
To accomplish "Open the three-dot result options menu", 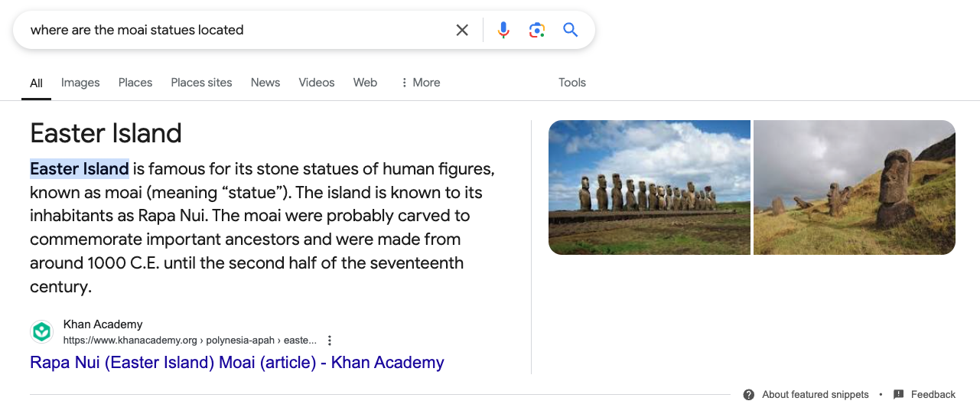I will 330,341.
